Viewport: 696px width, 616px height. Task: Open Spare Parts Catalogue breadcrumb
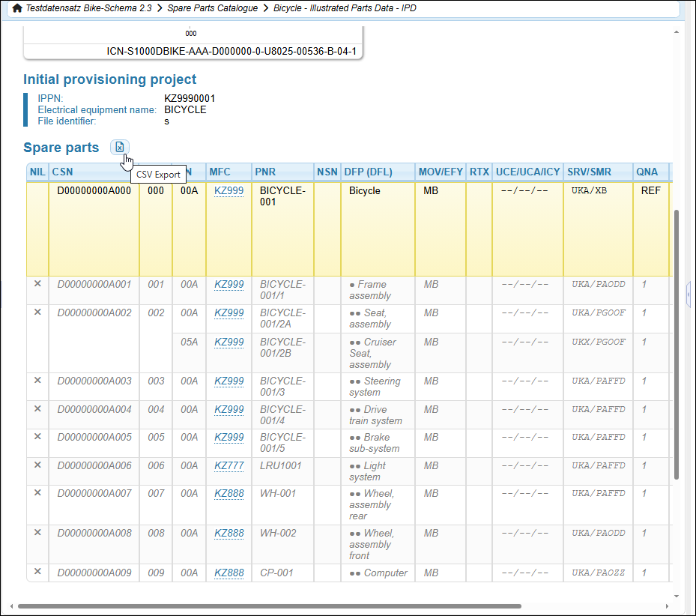click(212, 8)
